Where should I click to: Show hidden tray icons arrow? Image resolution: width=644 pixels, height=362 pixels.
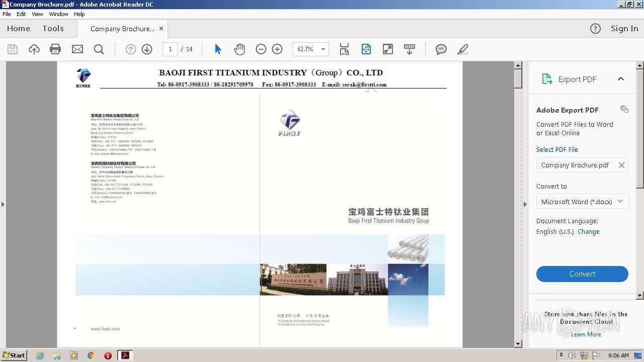tap(561, 355)
